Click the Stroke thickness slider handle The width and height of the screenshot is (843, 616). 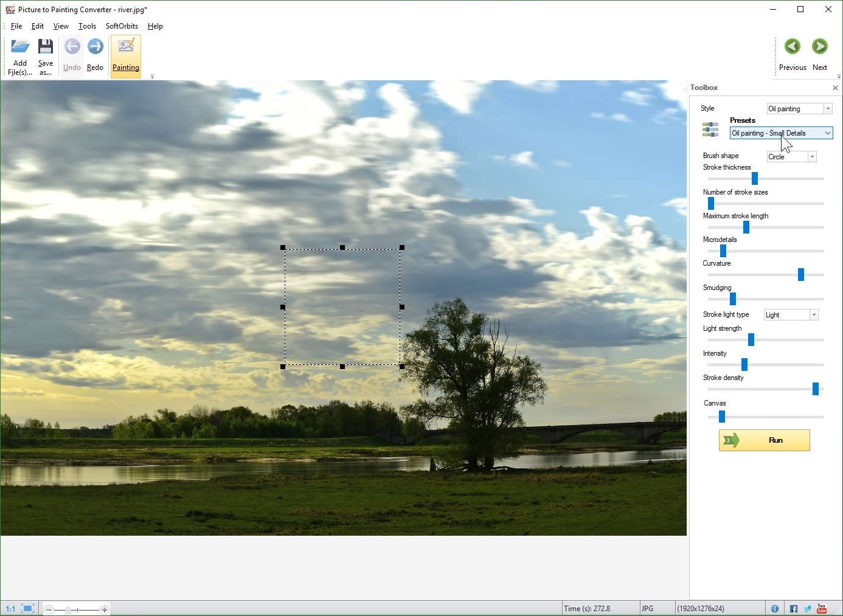click(755, 178)
